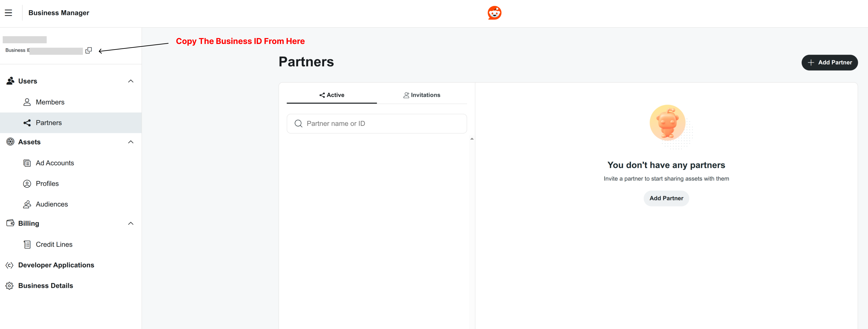
Task: Copy the Business ID using the copy icon
Action: [89, 50]
